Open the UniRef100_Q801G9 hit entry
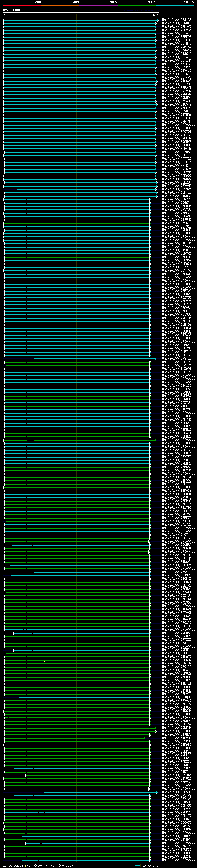 point(176,386)
